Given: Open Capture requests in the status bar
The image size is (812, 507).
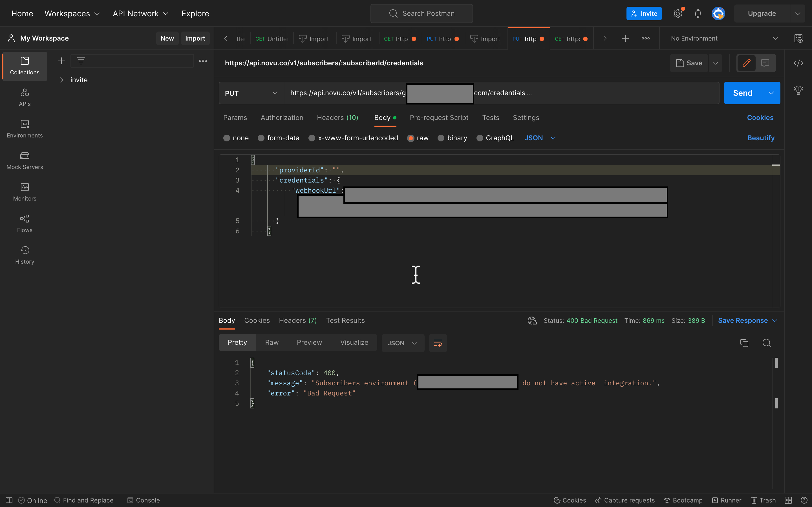Looking at the screenshot, I should [x=625, y=500].
